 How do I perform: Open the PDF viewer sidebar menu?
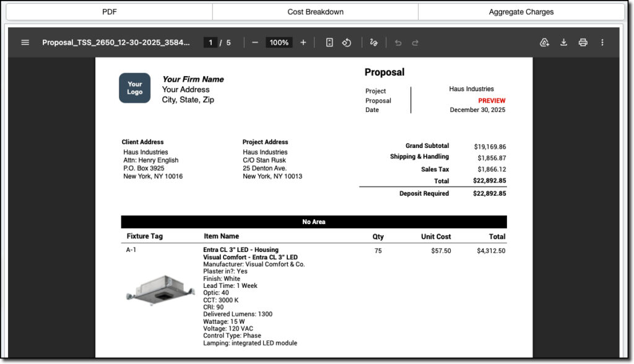25,43
